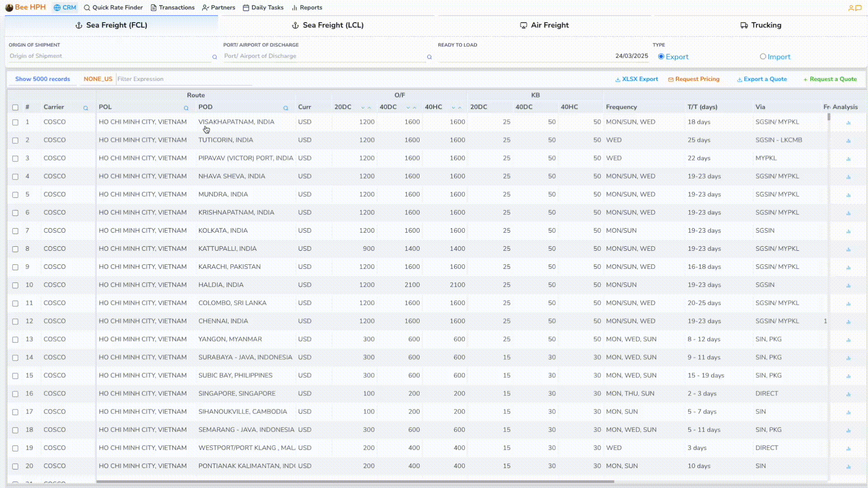The width and height of the screenshot is (868, 488).
Task: Sort O/F 40HC column descending arrow
Action: click(453, 108)
